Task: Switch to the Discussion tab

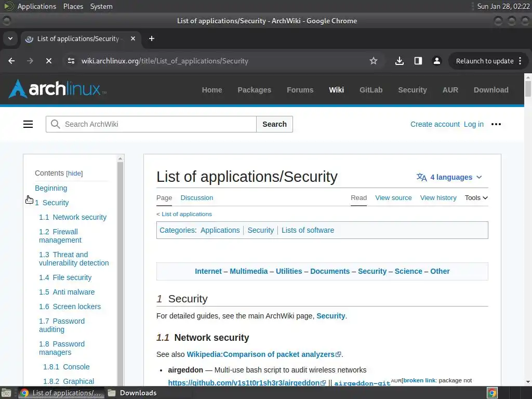Action: [197, 198]
